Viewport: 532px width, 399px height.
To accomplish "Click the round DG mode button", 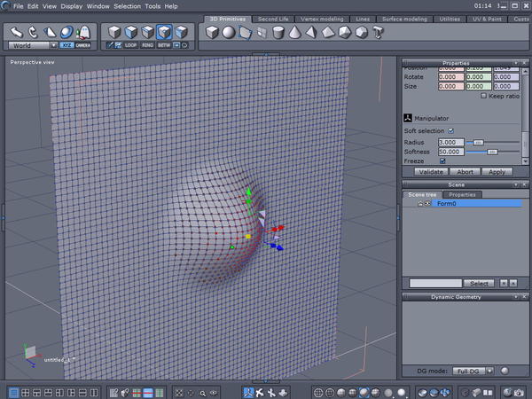I will (505, 371).
